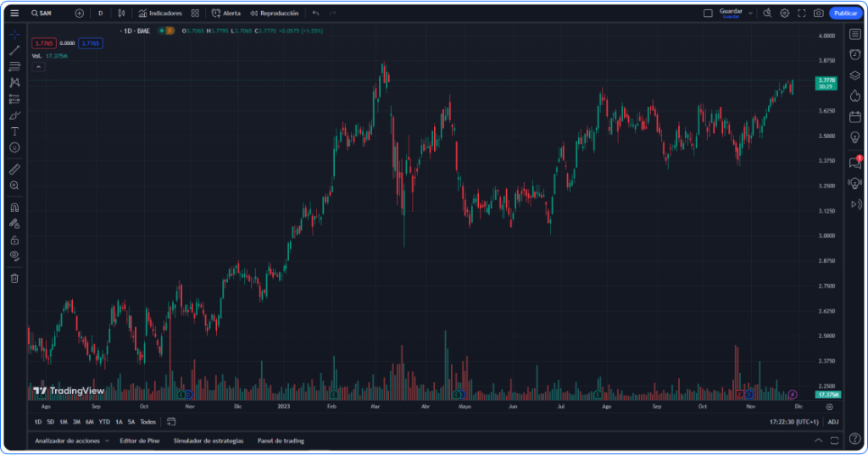This screenshot has height=455, width=868.
Task: Toggle lock all drawing tools
Action: coord(14,240)
